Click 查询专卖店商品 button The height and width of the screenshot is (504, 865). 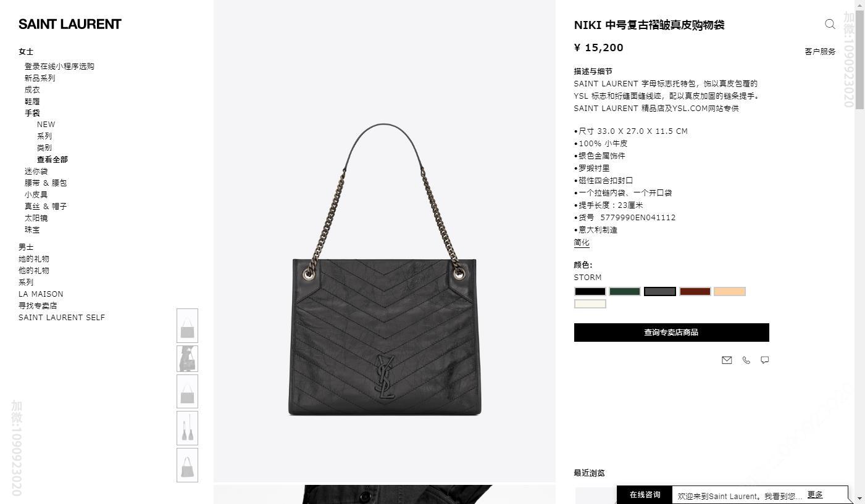[671, 333]
